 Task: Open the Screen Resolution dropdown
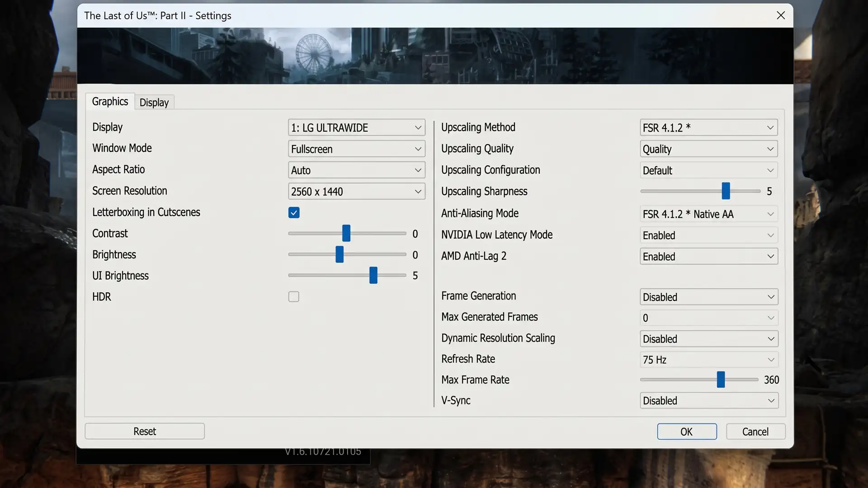pyautogui.click(x=356, y=192)
